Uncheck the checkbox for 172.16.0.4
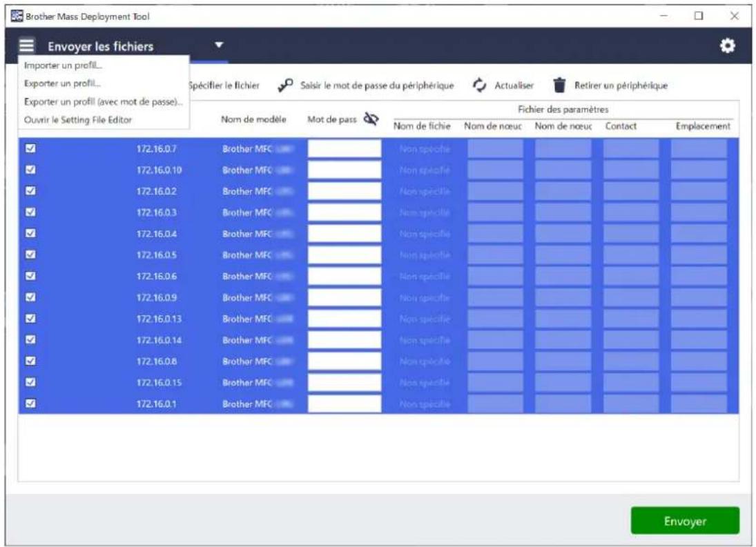Image resolution: width=756 pixels, height=547 pixels. pos(30,233)
